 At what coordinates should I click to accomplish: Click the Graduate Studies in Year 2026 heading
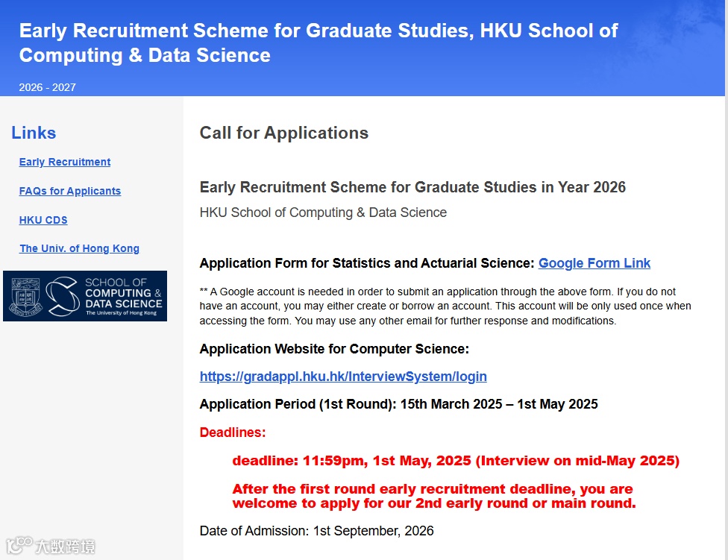(x=412, y=187)
